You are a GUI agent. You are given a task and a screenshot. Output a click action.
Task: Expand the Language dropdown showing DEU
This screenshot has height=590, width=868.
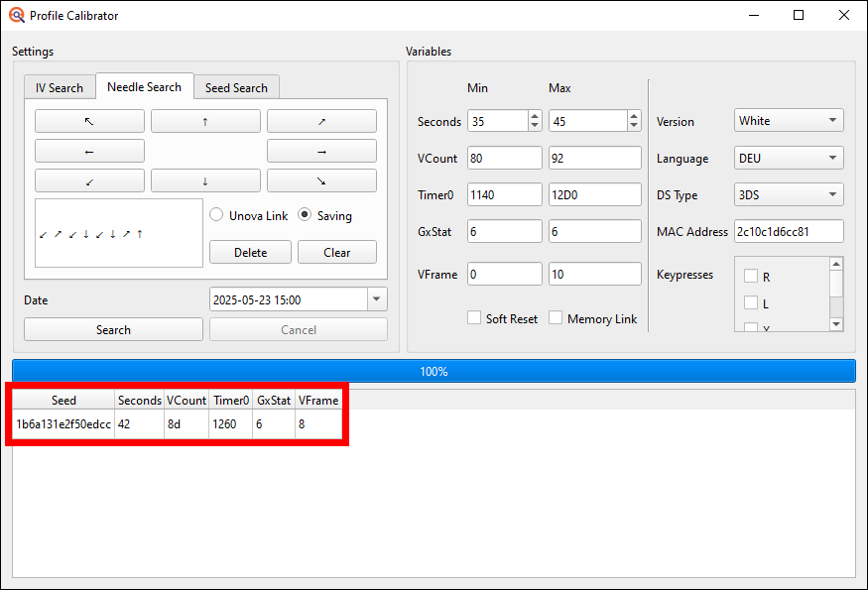789,158
